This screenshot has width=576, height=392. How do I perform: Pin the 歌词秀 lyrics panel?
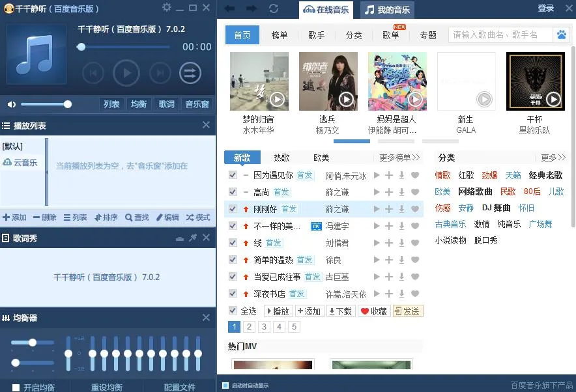point(193,238)
